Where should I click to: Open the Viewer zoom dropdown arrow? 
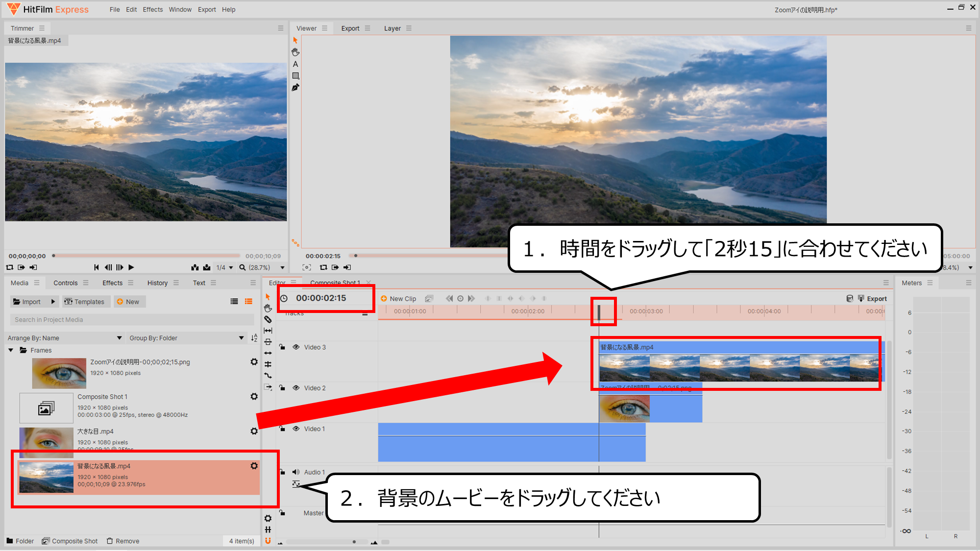[970, 267]
